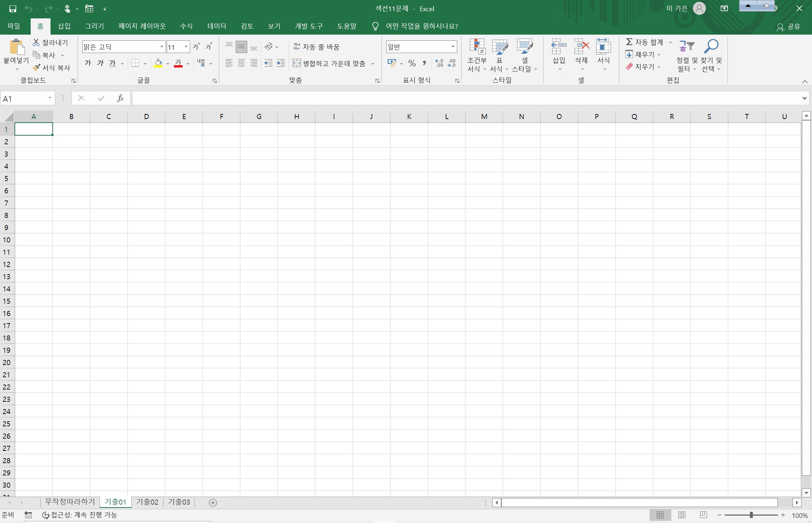Click the Format Painter brush icon
Image resolution: width=812 pixels, height=523 pixels.
pos(36,67)
